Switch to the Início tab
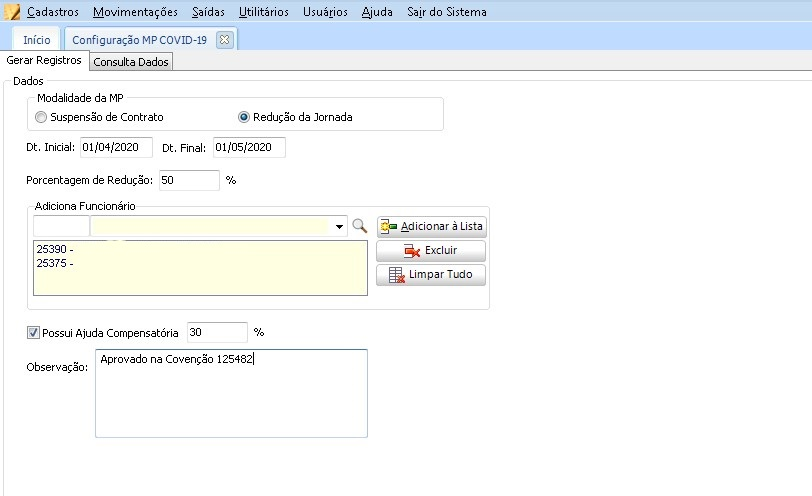The width and height of the screenshot is (812, 496). tap(37, 40)
